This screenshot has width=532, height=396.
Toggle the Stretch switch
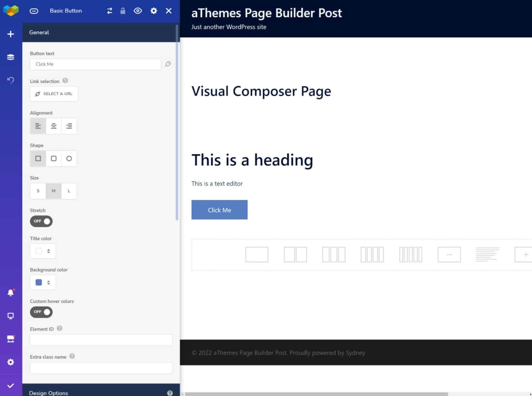point(41,221)
